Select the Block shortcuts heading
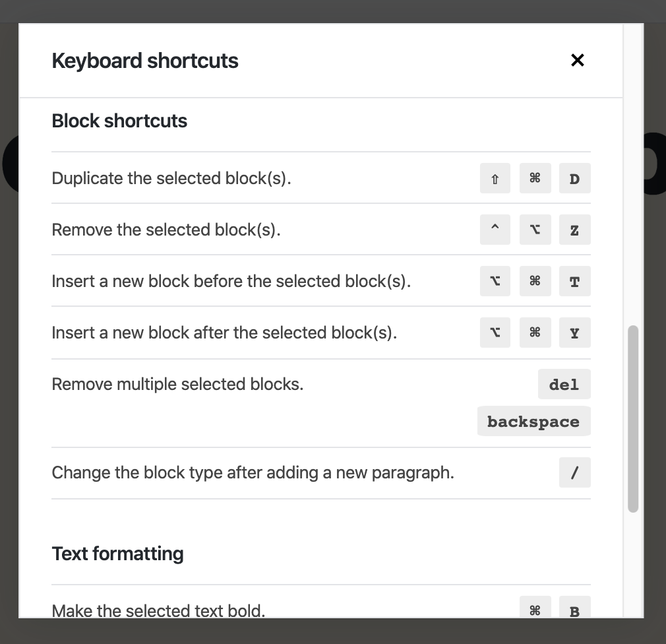Screen dimensions: 666x644 [119, 121]
